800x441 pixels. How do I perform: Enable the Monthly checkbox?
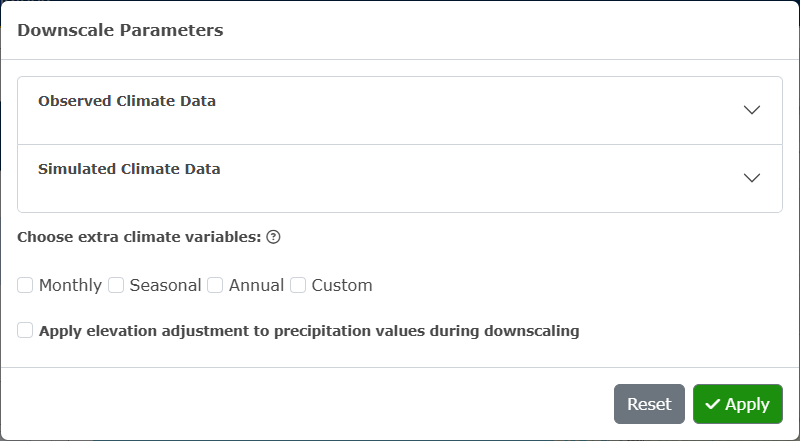(25, 285)
